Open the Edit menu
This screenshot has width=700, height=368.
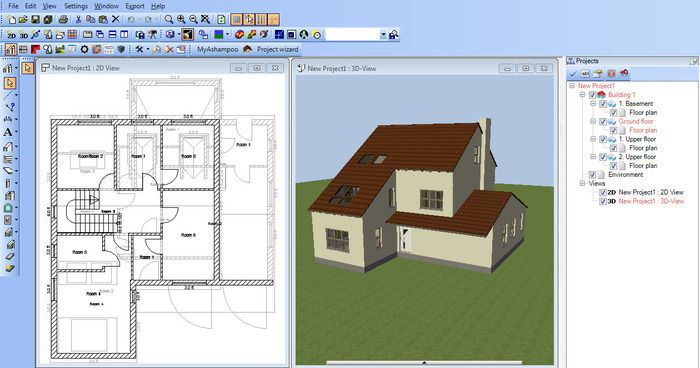[x=30, y=6]
